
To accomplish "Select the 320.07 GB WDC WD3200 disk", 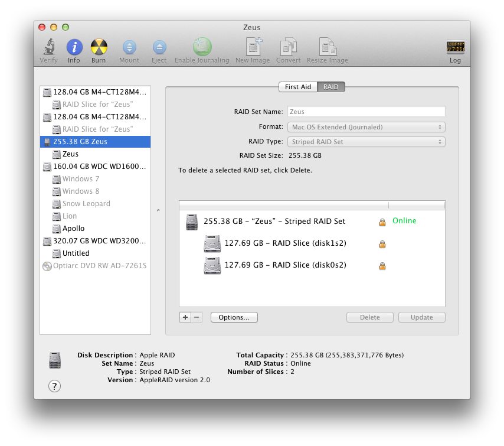I will 95,240.
